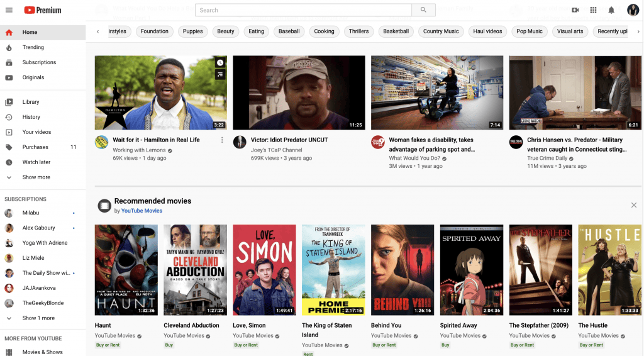The width and height of the screenshot is (644, 356).
Task: Dismiss the Recommended movies section
Action: click(634, 205)
